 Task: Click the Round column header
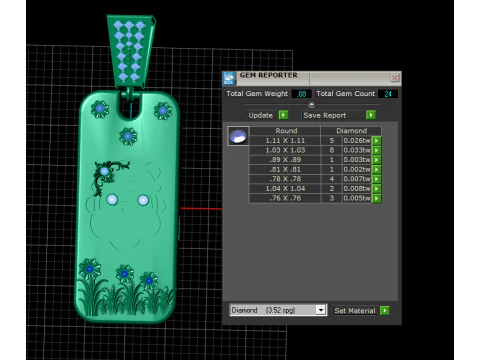tap(286, 131)
